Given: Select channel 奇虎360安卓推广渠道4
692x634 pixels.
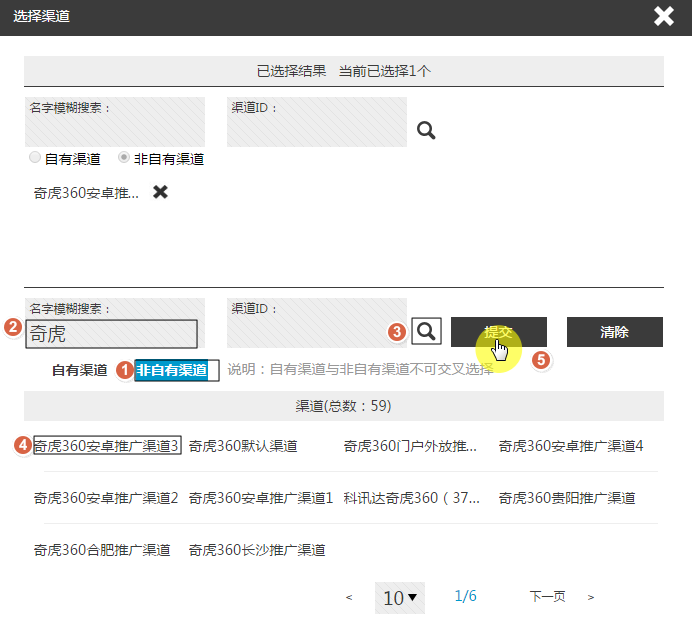Looking at the screenshot, I should (571, 446).
